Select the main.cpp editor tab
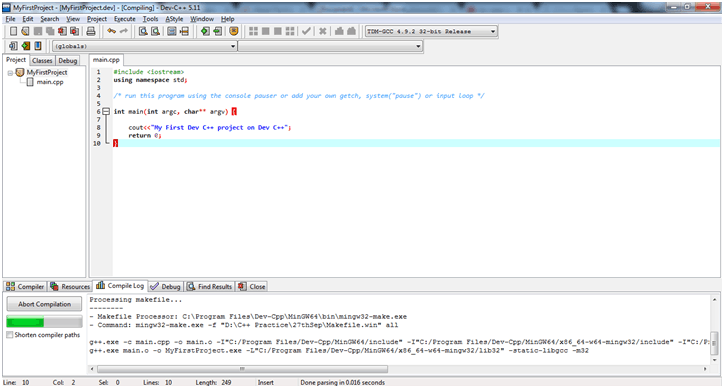Viewport: 724px width, 388px height. [x=106, y=60]
